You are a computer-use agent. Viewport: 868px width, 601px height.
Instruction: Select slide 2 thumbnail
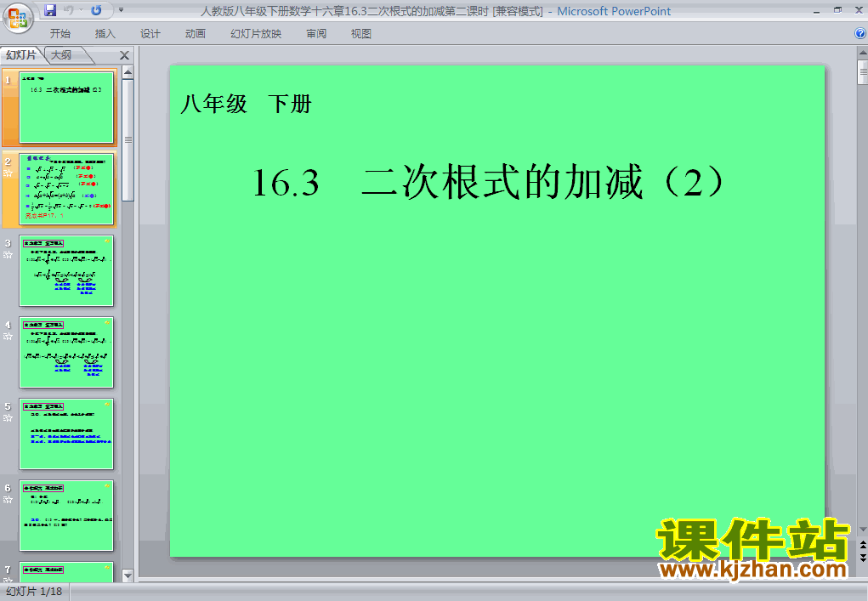point(66,190)
